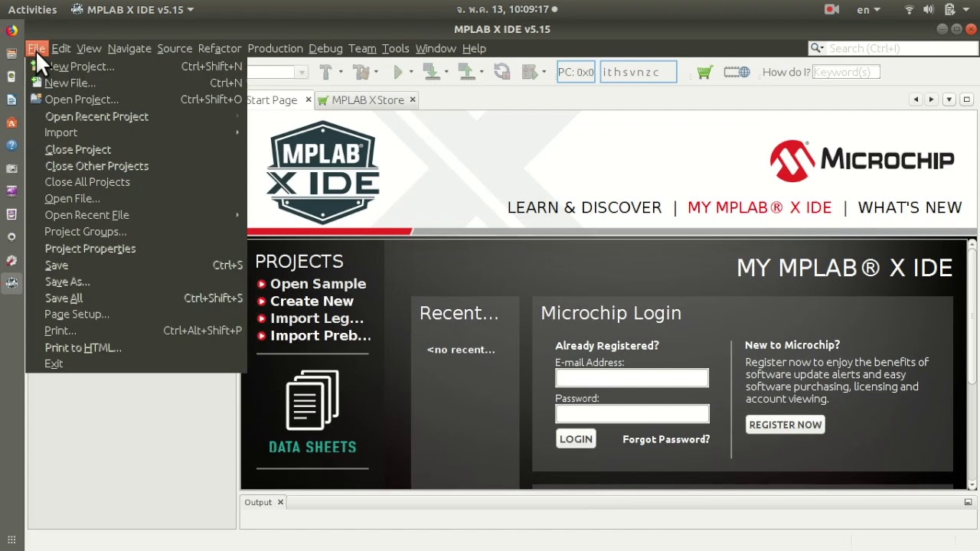Click the Start Page vertical scrollbar
Screen dimensions: 980x551
point(972,364)
